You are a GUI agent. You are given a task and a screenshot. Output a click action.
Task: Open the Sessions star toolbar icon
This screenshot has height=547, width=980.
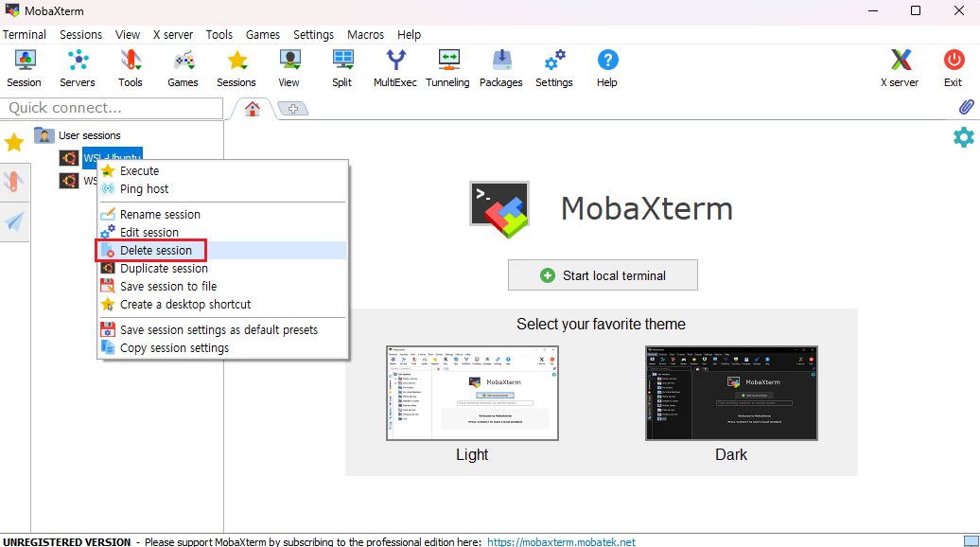tap(236, 69)
